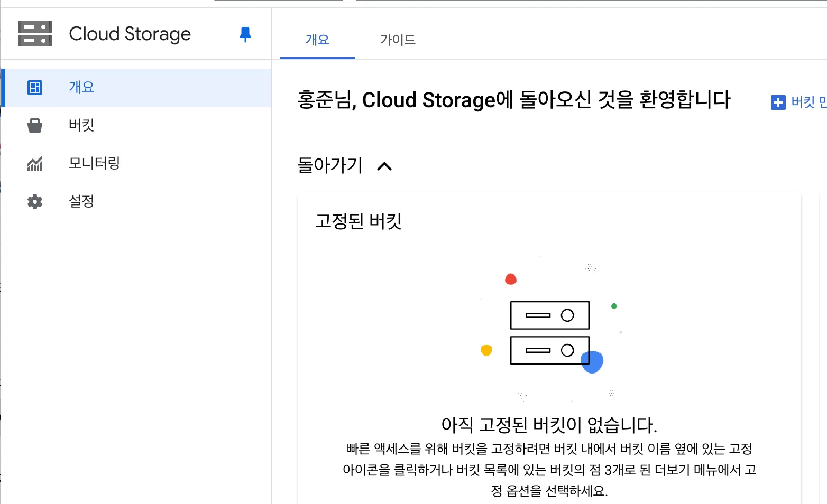Open 개요 in the left sidebar
This screenshot has width=827, height=504.
click(x=136, y=88)
